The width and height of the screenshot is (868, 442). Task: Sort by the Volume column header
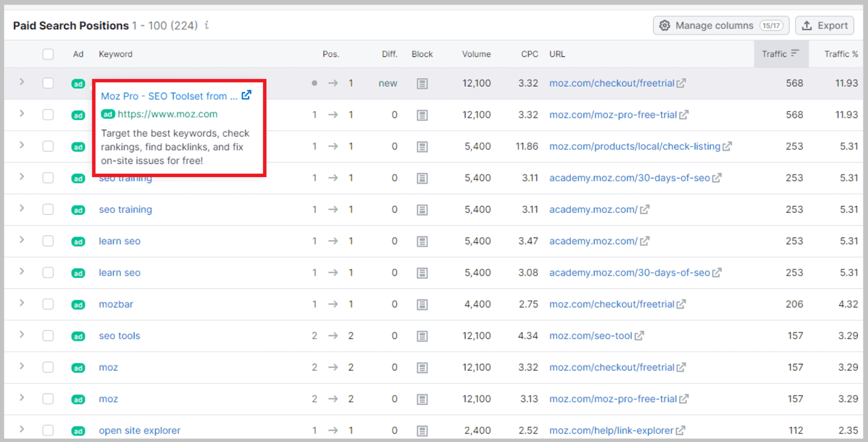click(476, 54)
